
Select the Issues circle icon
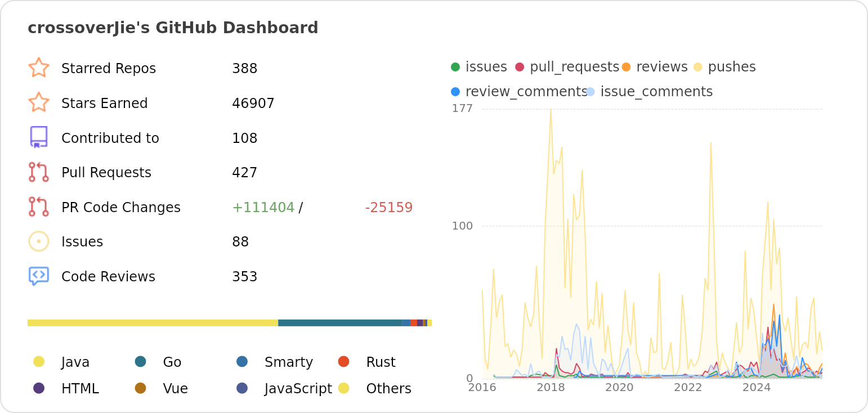39,241
